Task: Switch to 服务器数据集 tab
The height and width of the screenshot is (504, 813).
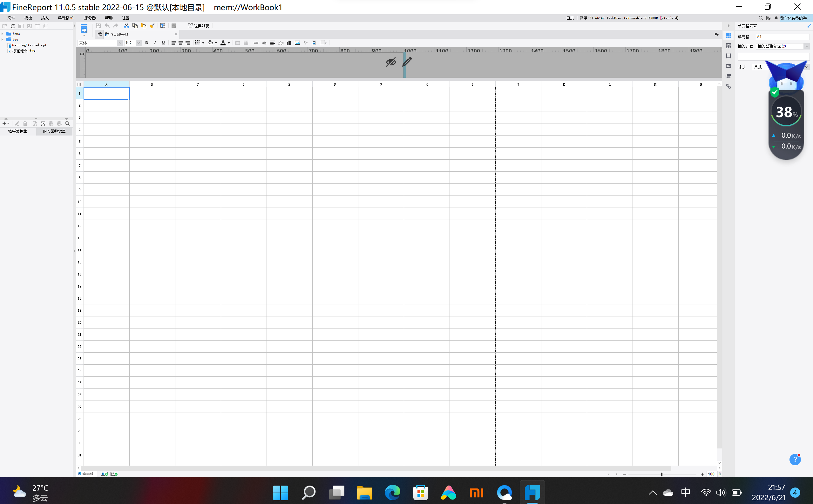Action: pyautogui.click(x=54, y=131)
